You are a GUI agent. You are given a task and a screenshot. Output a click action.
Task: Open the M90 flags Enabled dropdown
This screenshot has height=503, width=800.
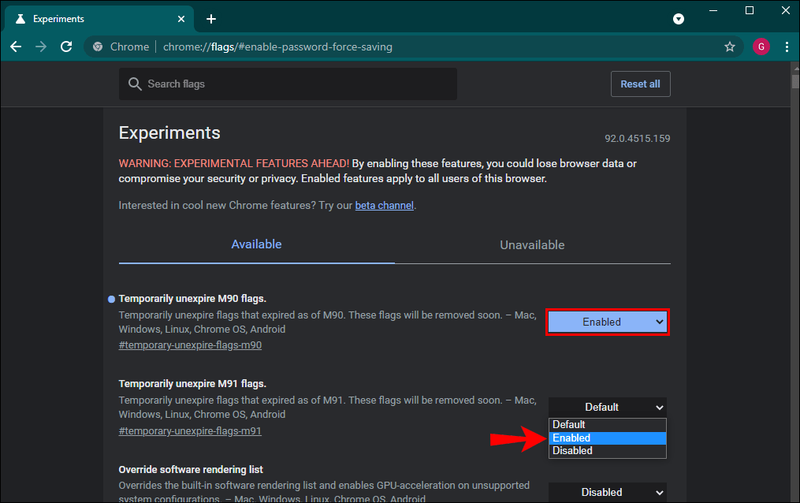point(607,322)
